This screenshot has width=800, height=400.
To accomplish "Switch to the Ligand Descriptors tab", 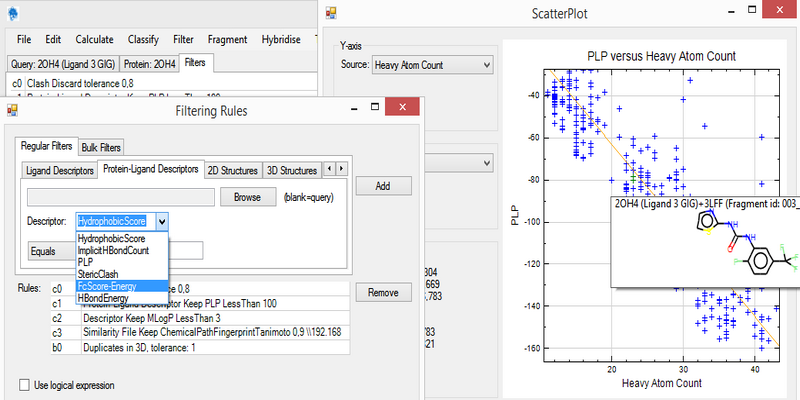I will [58, 169].
